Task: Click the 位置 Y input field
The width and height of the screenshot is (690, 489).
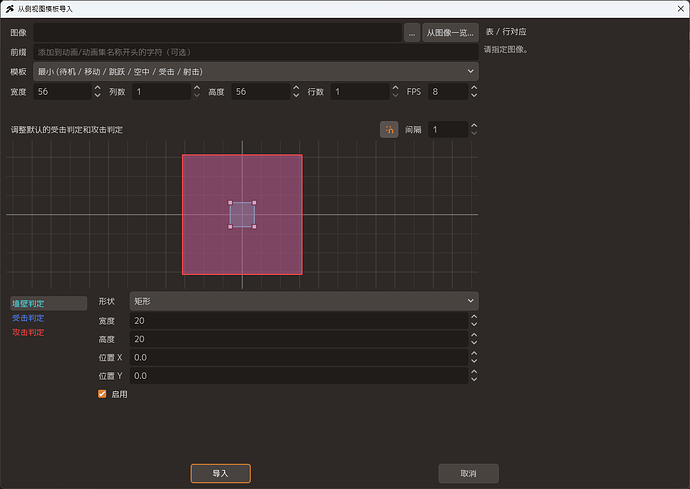Action: pos(299,376)
